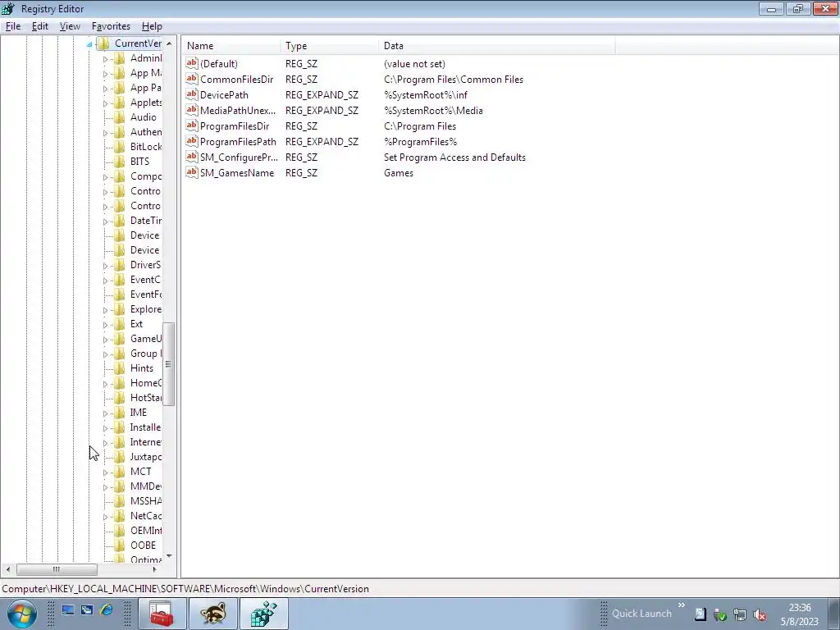This screenshot has height=630, width=840.
Task: Click the Registry Editor taskbar button
Action: pos(264,614)
